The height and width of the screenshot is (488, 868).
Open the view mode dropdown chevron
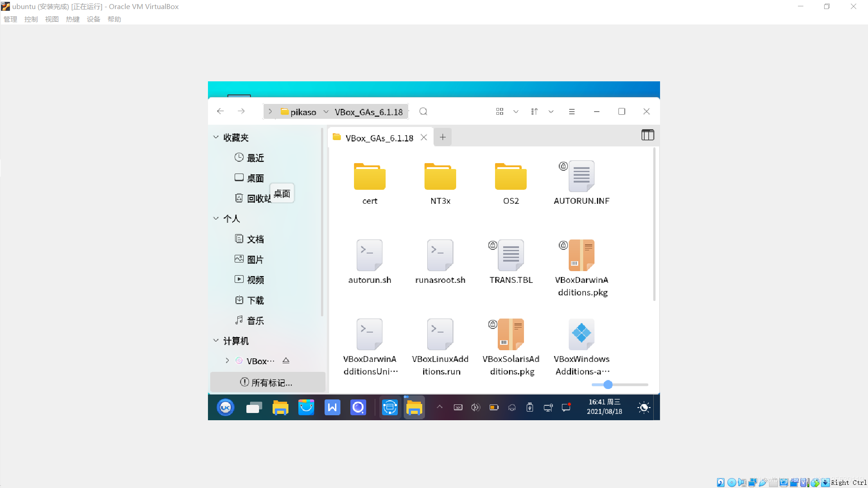click(516, 111)
